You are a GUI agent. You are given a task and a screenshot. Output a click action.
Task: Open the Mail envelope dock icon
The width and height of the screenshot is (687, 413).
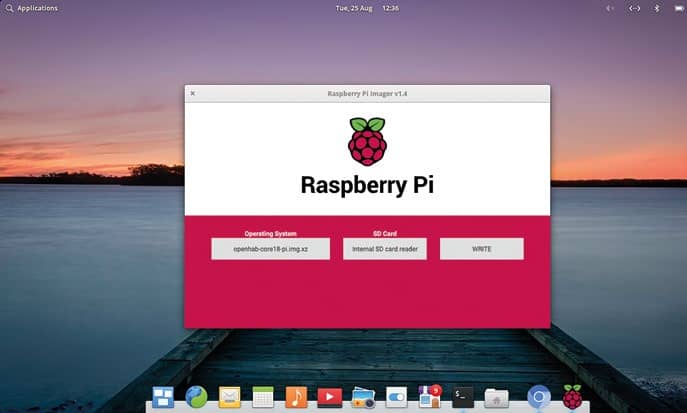pyautogui.click(x=230, y=397)
